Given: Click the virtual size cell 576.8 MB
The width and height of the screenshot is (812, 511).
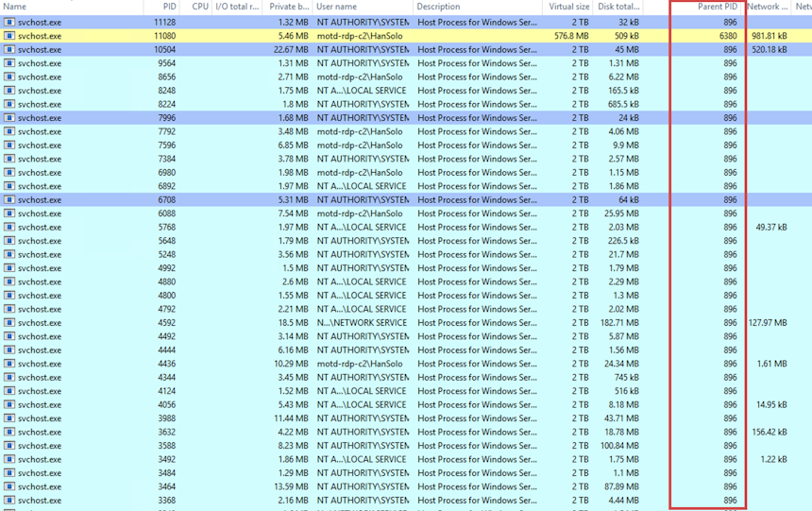Looking at the screenshot, I should [572, 36].
